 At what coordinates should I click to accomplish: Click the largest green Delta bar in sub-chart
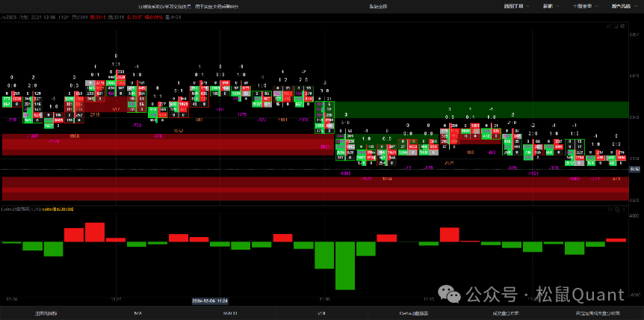(344, 265)
